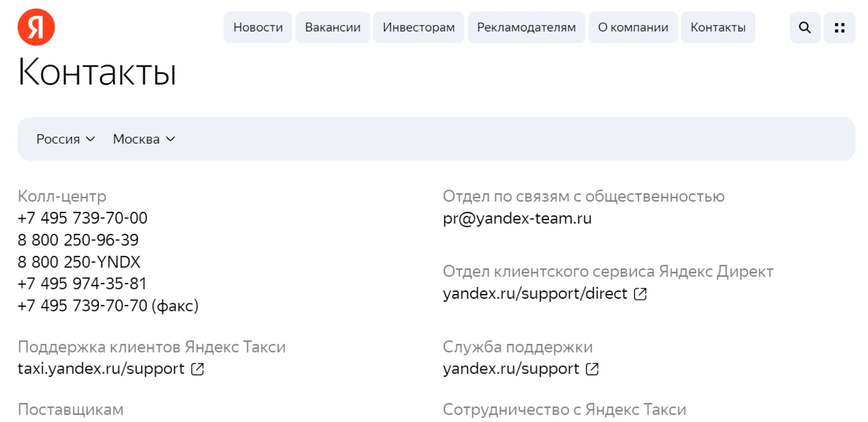Screen dimensions: 868x422
Task: Open the Инвесторам section
Action: [418, 27]
